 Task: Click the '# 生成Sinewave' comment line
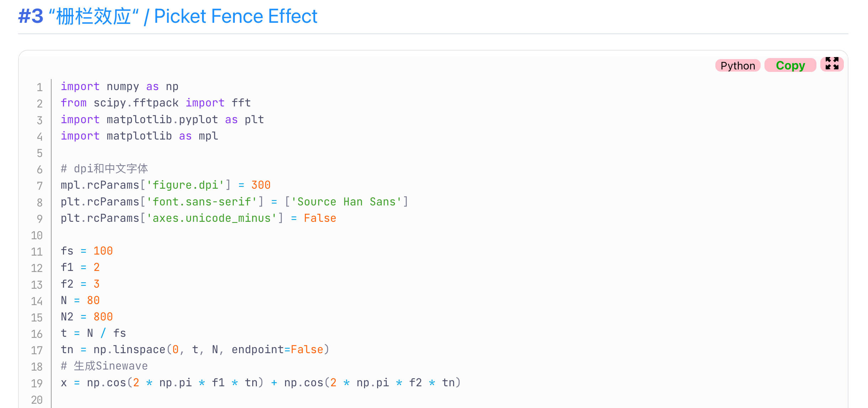pos(104,366)
